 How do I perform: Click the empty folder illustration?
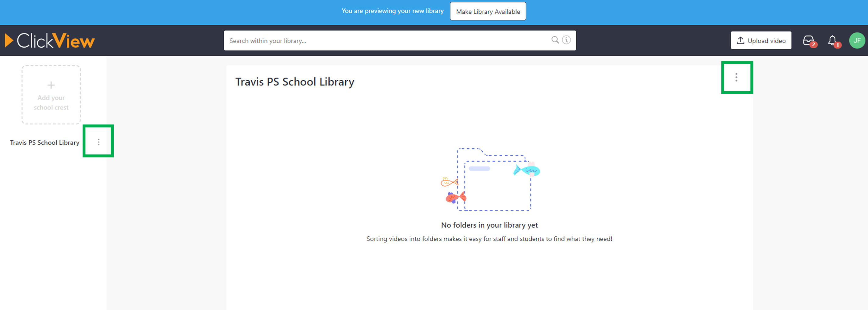[490, 179]
